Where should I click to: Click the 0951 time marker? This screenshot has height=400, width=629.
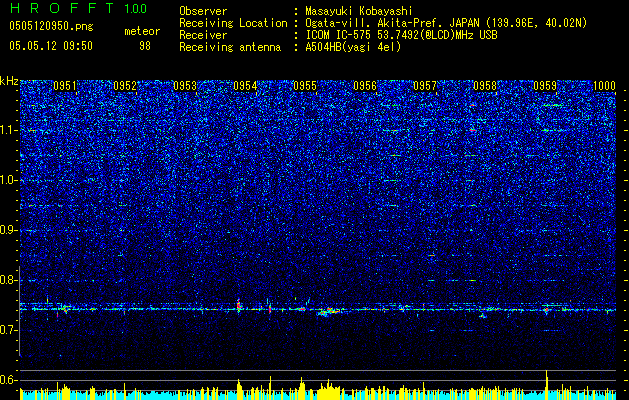65,86
